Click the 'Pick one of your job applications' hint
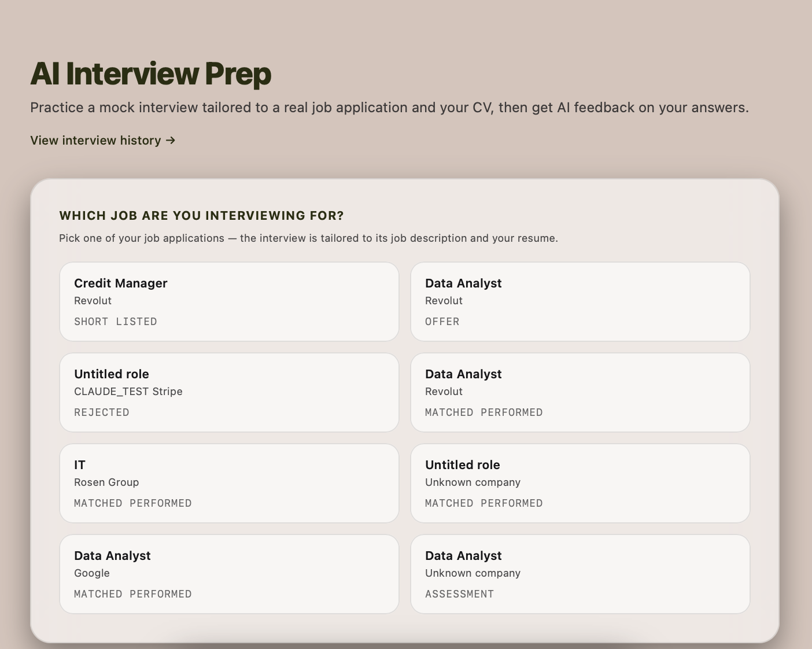812x649 pixels. pos(308,238)
